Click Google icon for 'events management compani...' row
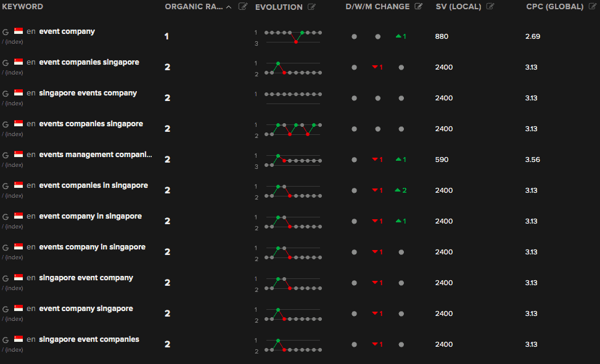The height and width of the screenshot is (364, 600). pyautogui.click(x=6, y=155)
